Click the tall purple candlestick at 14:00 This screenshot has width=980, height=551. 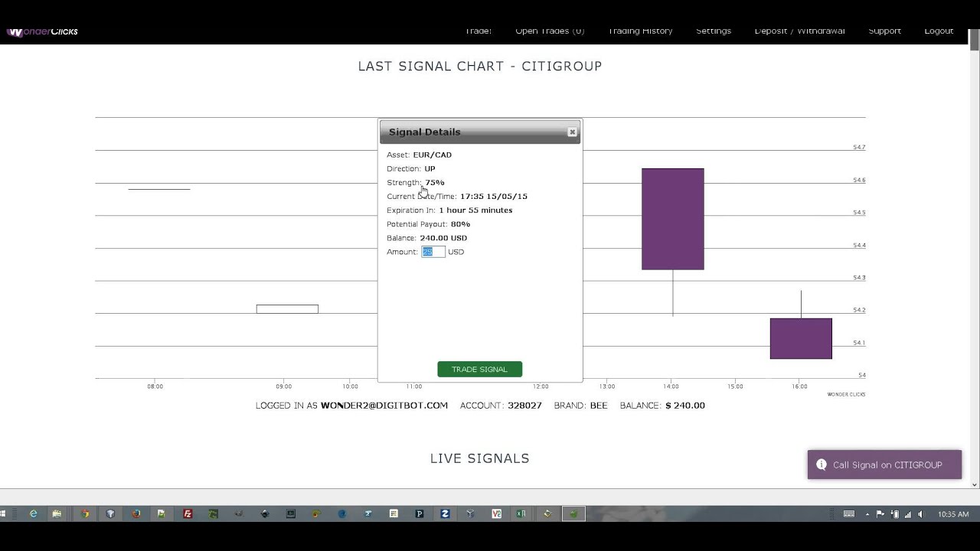pyautogui.click(x=673, y=219)
